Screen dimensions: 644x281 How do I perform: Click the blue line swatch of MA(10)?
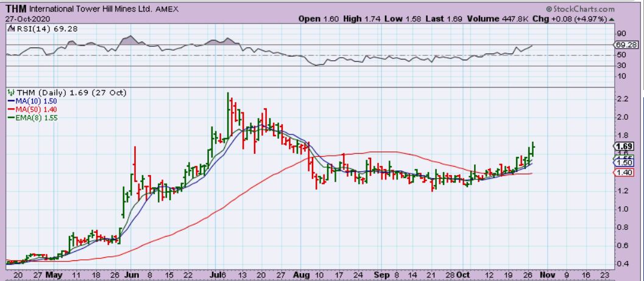[x=11, y=101]
